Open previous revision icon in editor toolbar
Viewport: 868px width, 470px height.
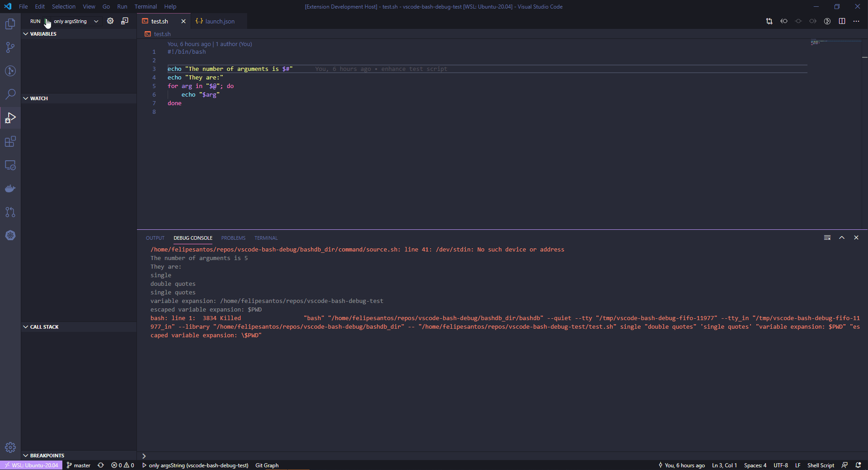click(x=784, y=21)
